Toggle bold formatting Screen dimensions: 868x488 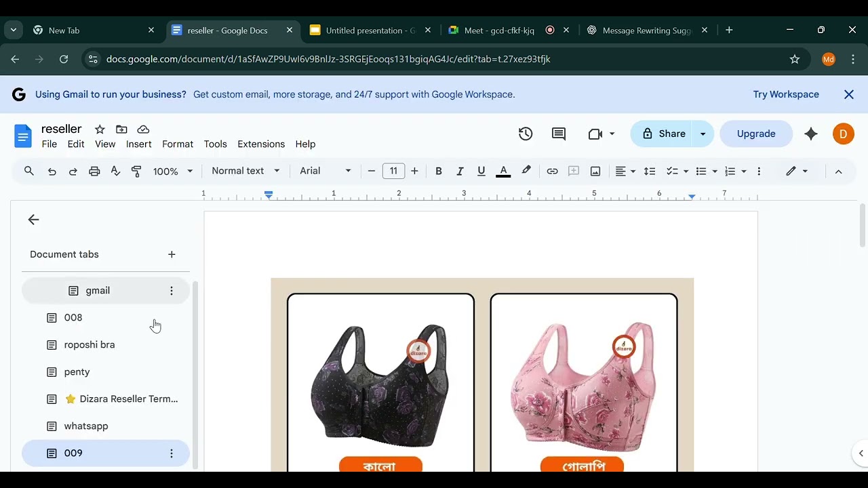439,171
